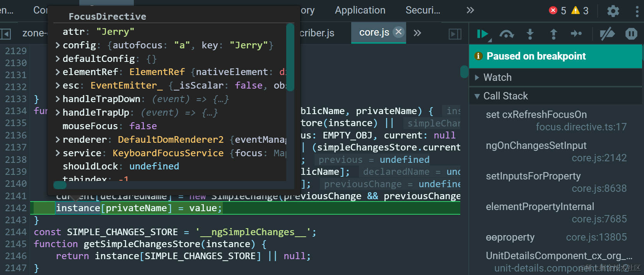Show more DevTools panel tabs
Image resolution: width=644 pixels, height=275 pixels.
470,10
